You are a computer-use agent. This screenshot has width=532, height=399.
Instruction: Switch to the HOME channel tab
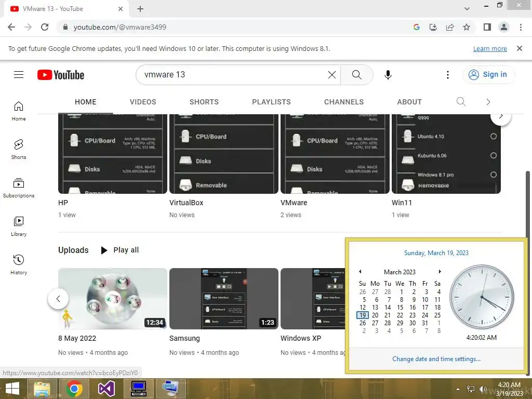point(86,102)
